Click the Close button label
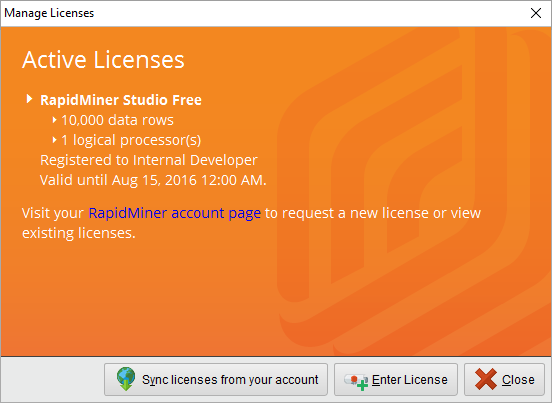552x403 pixels. (x=518, y=380)
